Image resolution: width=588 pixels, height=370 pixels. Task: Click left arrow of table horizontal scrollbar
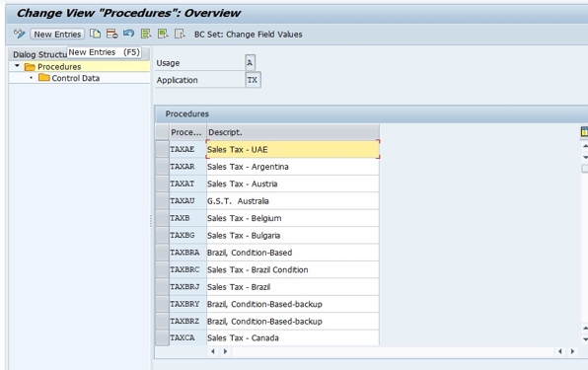click(x=560, y=351)
